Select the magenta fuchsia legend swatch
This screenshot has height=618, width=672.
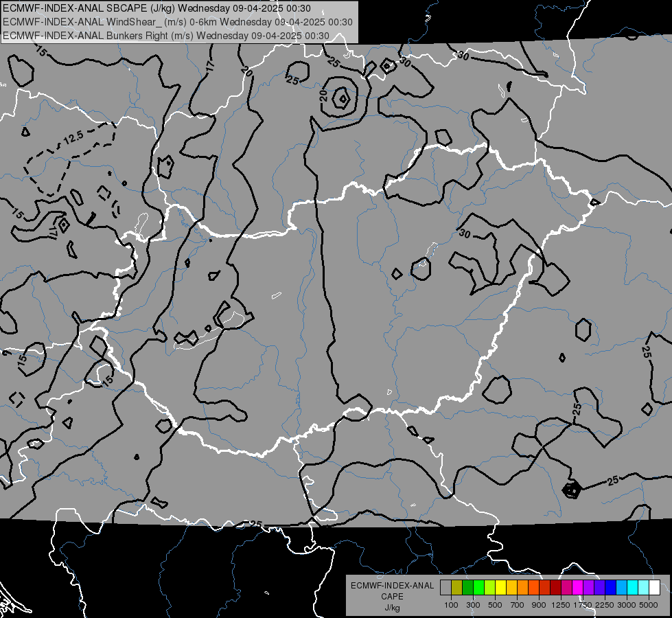click(x=578, y=587)
